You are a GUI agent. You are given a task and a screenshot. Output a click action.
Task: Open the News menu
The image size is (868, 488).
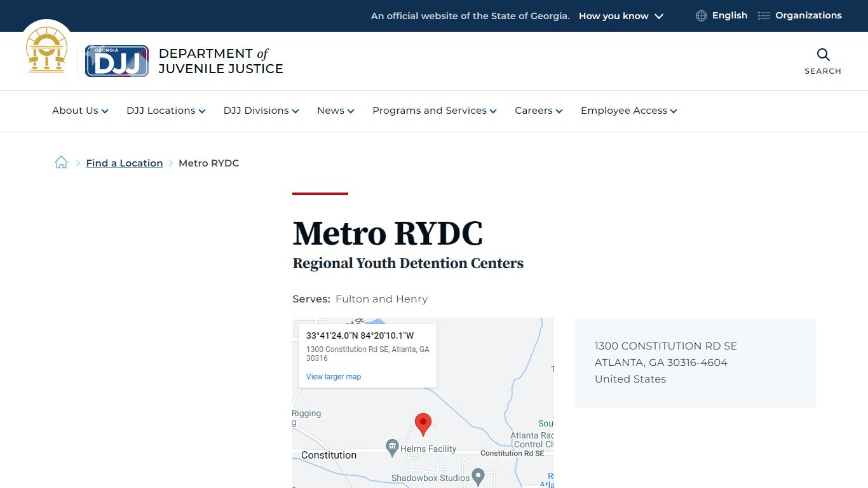pyautogui.click(x=336, y=111)
